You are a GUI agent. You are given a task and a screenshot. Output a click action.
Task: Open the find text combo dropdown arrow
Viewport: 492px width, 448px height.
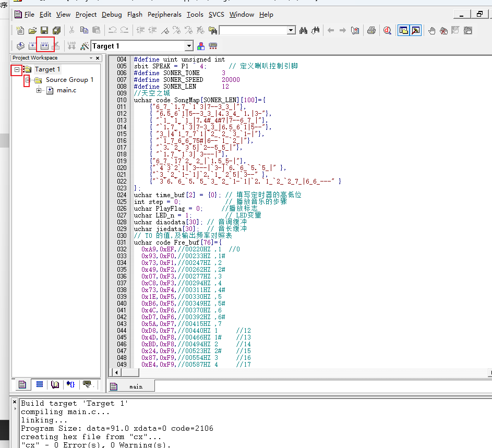[291, 30]
